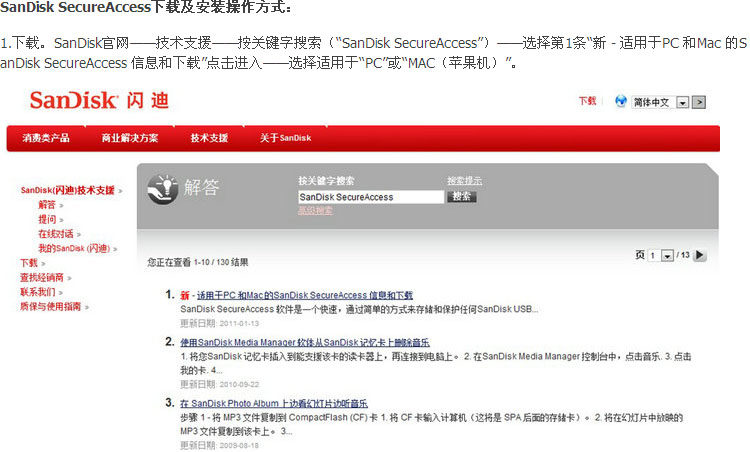Select 在线对话 in the sidebar
Screen dimensions: 750x452
point(56,233)
